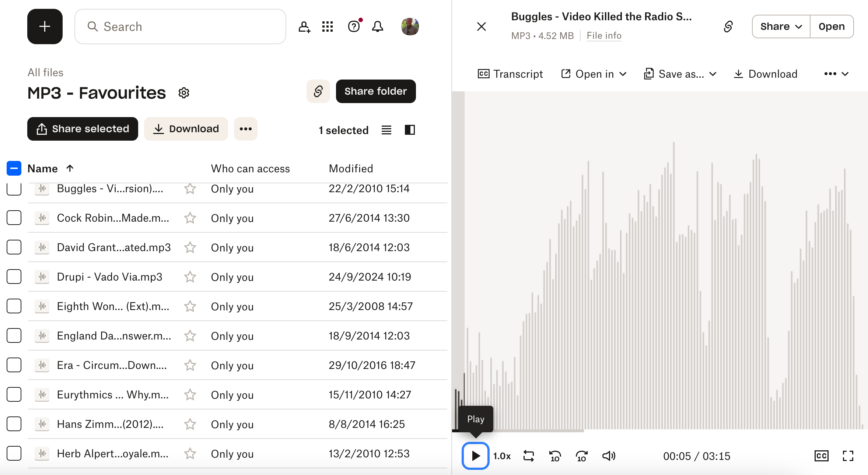Viewport: 868px width, 475px height.
Task: Click the playback speed 1.0x control
Action: coord(502,456)
